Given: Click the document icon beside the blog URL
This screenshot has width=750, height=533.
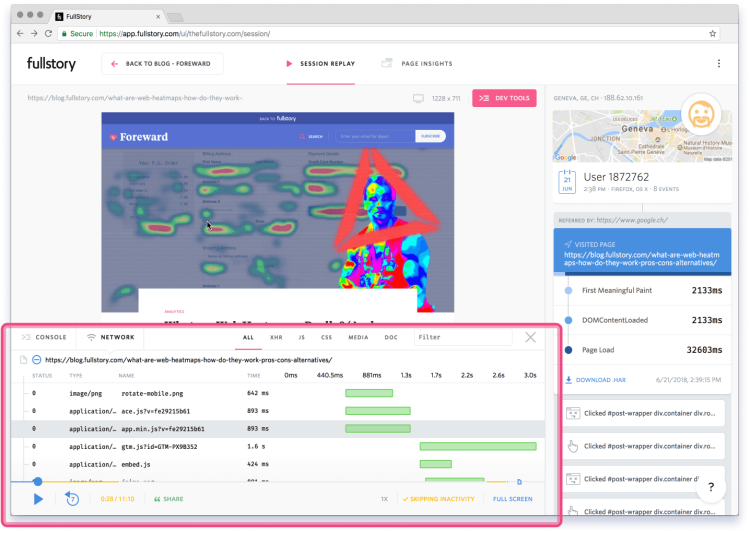Looking at the screenshot, I should (x=23, y=360).
